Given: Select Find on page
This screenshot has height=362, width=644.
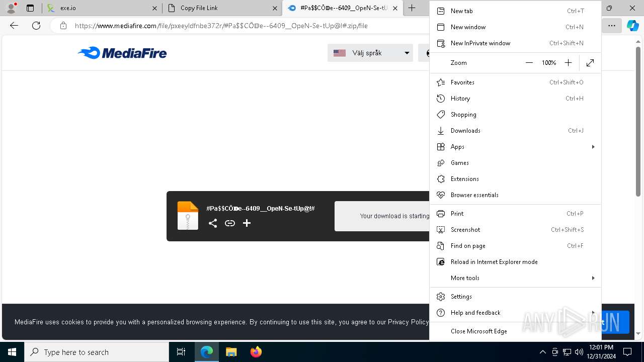Looking at the screenshot, I should [x=515, y=246].
